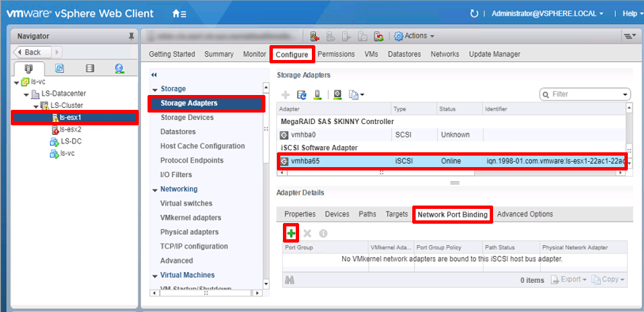Switch to VMs and Templates navigator view
The height and width of the screenshot is (312, 644).
pyautogui.click(x=59, y=68)
